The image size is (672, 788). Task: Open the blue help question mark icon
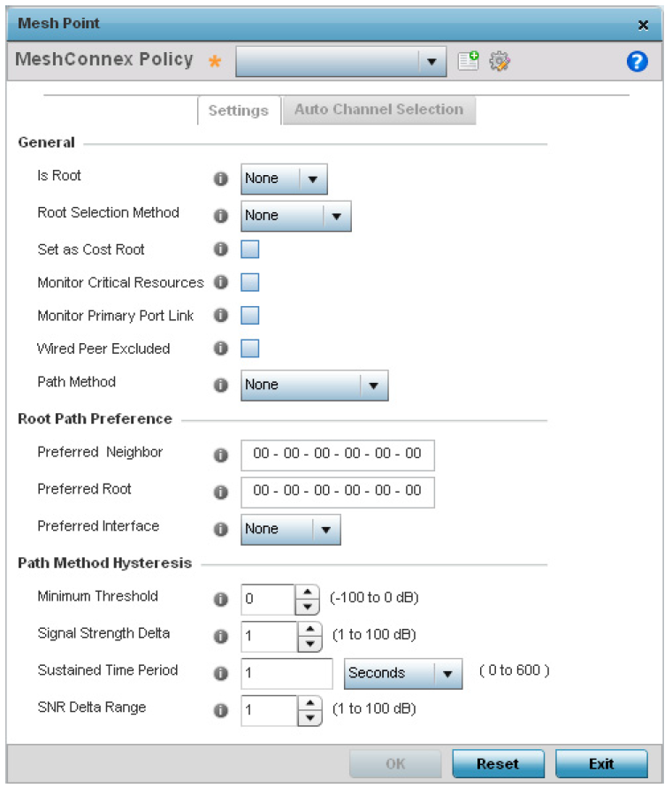637,61
